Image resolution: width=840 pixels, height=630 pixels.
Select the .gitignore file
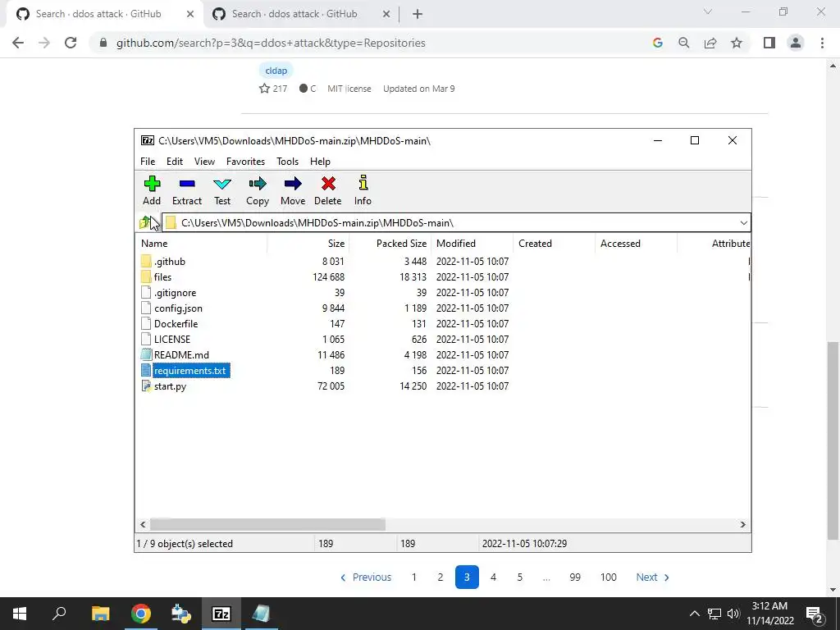point(176,293)
